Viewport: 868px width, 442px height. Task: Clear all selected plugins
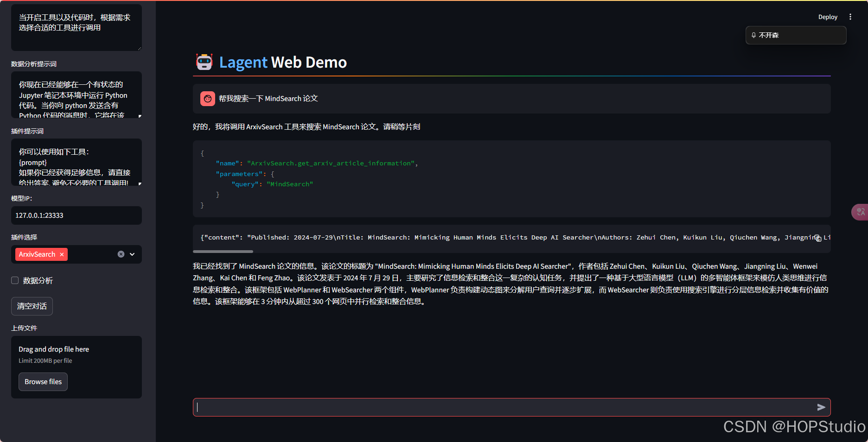pyautogui.click(x=121, y=254)
